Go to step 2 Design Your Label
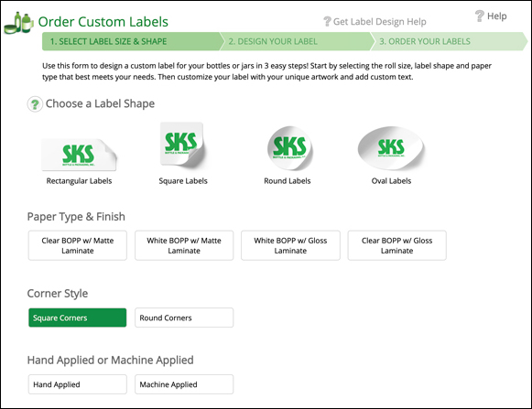532x409 pixels. pyautogui.click(x=298, y=41)
